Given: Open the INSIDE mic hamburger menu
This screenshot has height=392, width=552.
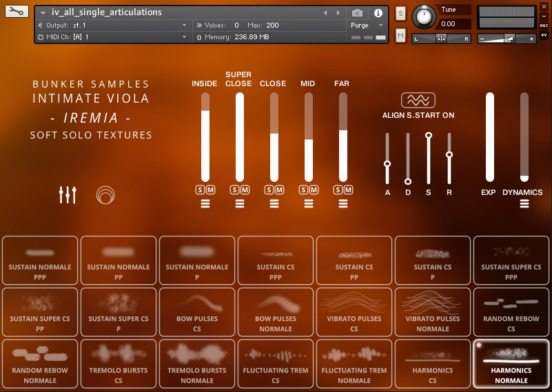Looking at the screenshot, I should pos(205,203).
